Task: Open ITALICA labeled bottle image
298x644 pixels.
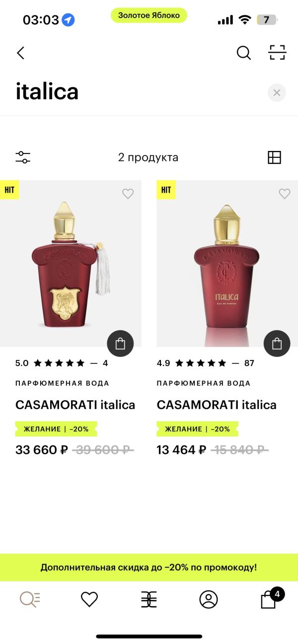Action: click(227, 264)
